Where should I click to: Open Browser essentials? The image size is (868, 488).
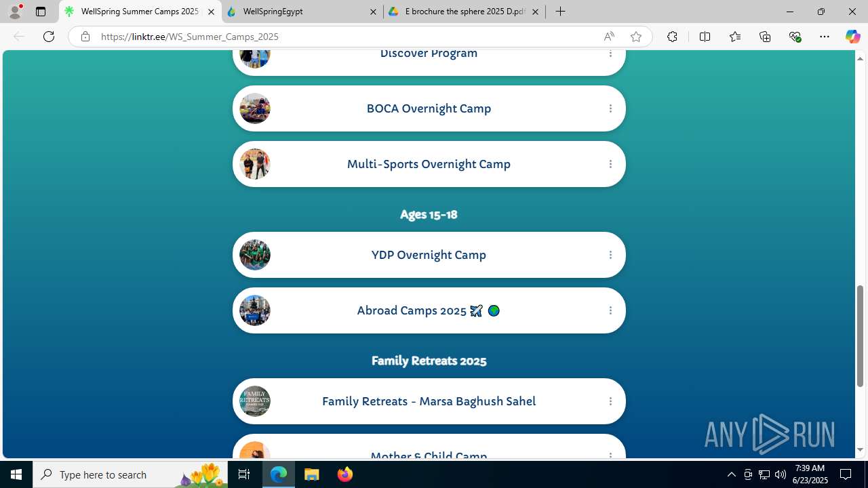point(795,37)
